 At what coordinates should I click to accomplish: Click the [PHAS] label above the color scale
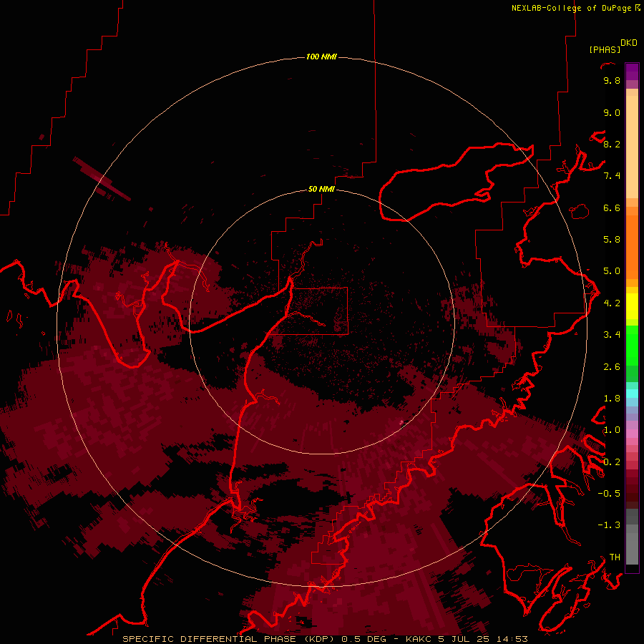[605, 49]
